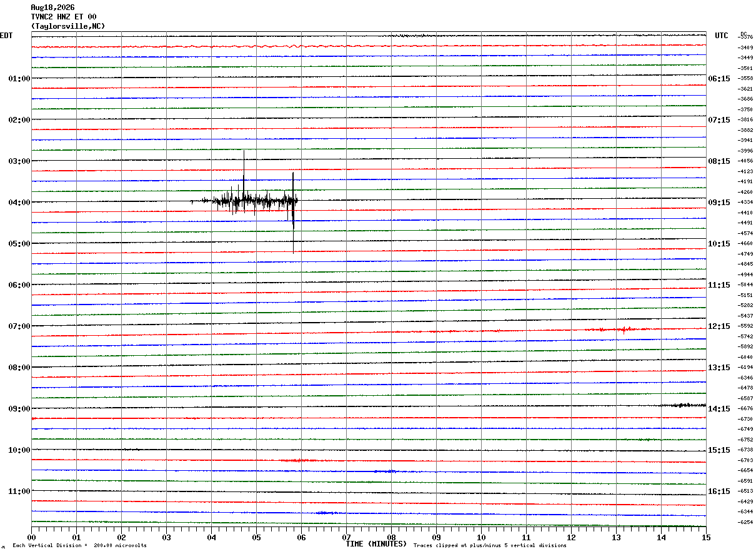Click the '05' minute axis label

pyautogui.click(x=257, y=537)
